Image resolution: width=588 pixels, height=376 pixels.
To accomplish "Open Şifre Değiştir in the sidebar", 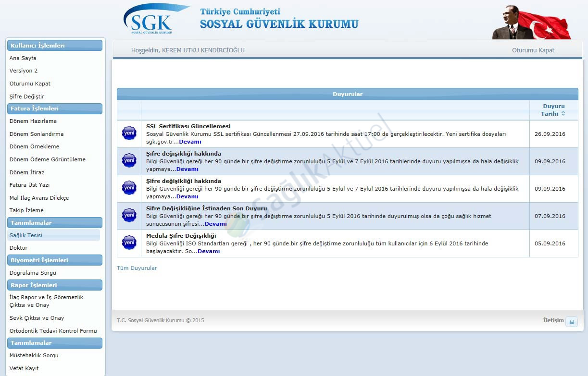I will (26, 97).
